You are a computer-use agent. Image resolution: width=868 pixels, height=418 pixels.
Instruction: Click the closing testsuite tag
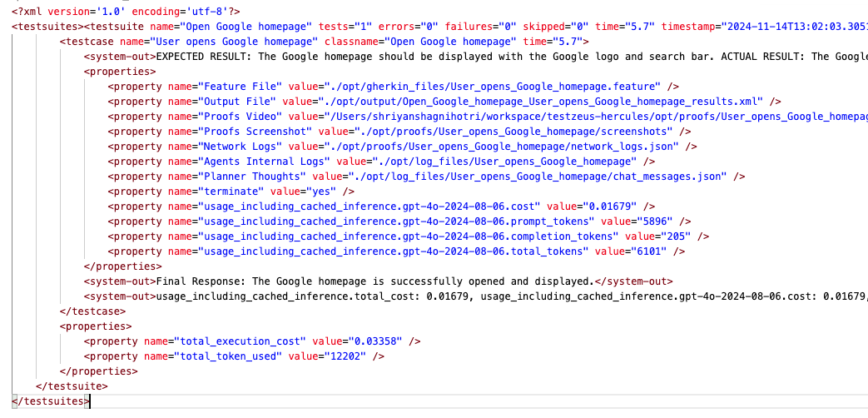72,386
